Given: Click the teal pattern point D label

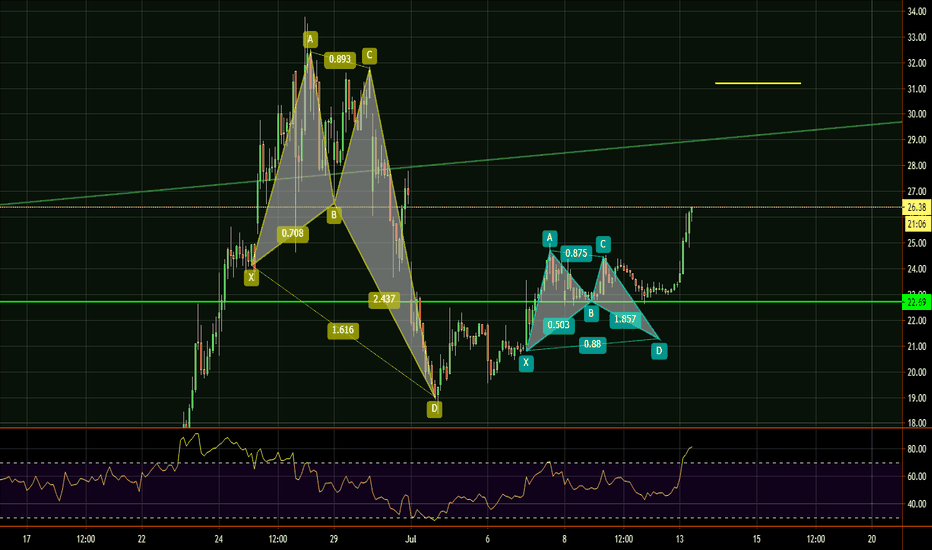Looking at the screenshot, I should coord(659,351).
